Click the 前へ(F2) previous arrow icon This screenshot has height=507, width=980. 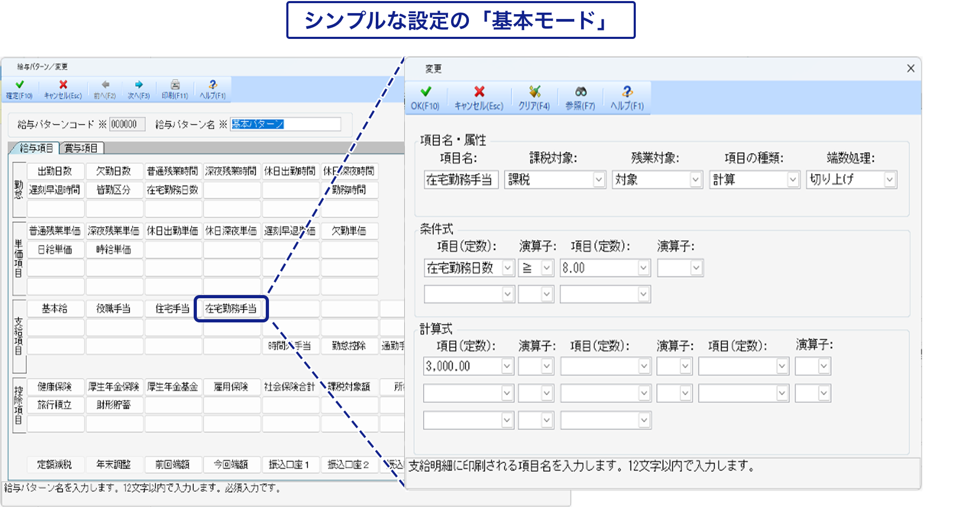click(106, 88)
